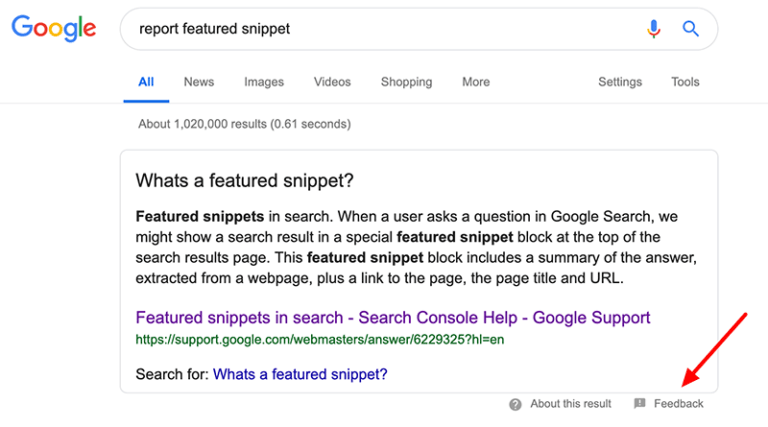Go to the Videos tab
The height and width of the screenshot is (427, 768).
click(x=332, y=82)
